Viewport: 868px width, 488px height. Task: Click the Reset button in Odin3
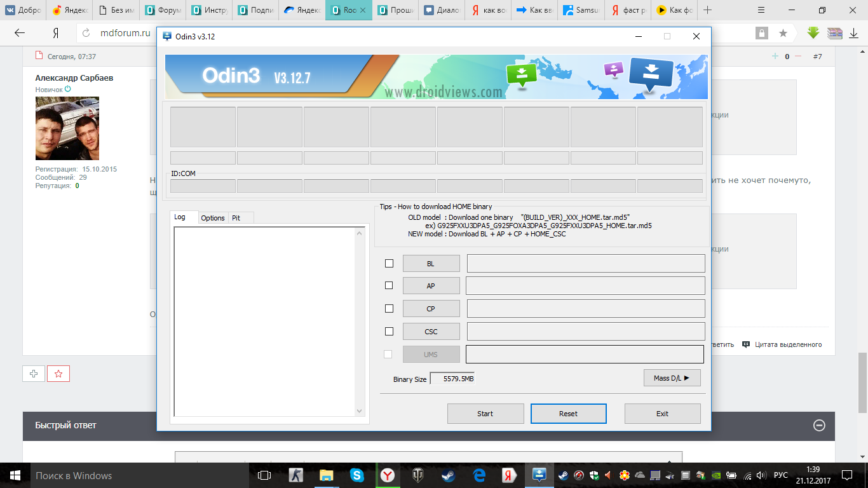pos(569,414)
